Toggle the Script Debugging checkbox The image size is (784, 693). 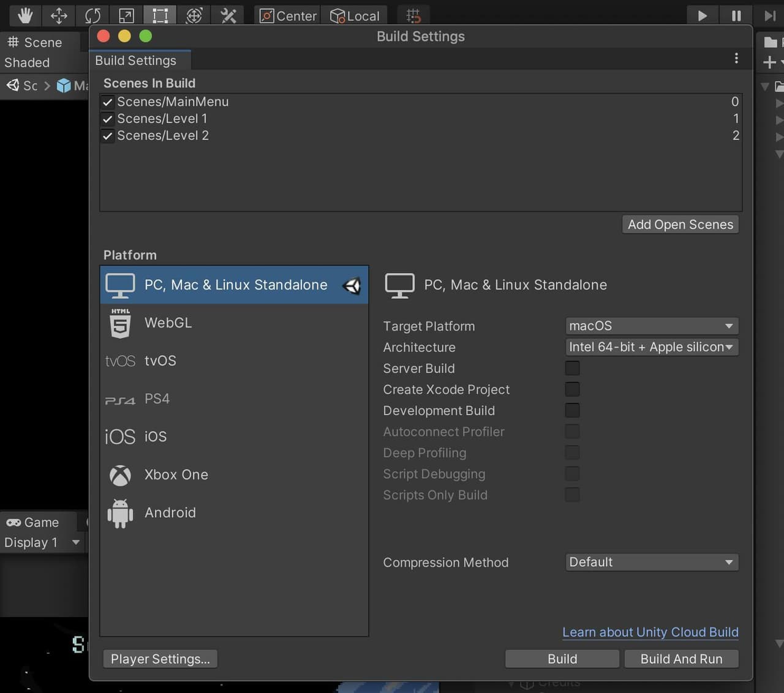[x=572, y=474]
